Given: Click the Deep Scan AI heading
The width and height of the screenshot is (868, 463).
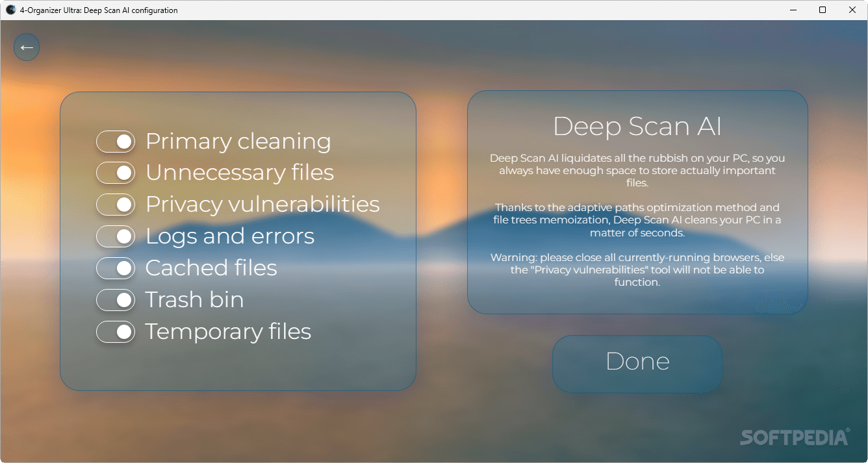Looking at the screenshot, I should [637, 127].
